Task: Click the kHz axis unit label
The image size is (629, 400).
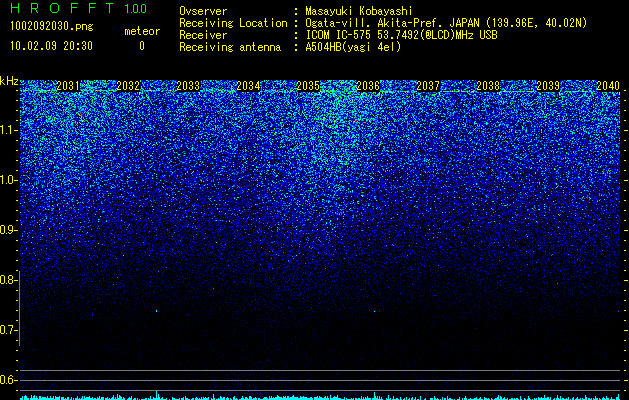Action: (9, 81)
